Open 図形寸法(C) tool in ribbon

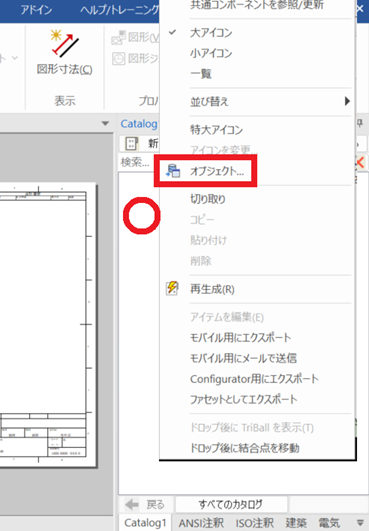click(x=64, y=52)
